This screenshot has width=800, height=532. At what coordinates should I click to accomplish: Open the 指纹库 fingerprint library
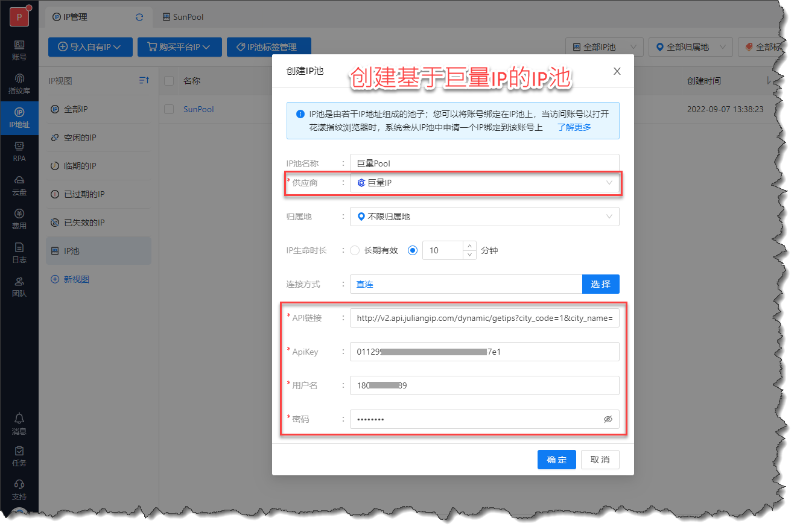click(x=19, y=84)
